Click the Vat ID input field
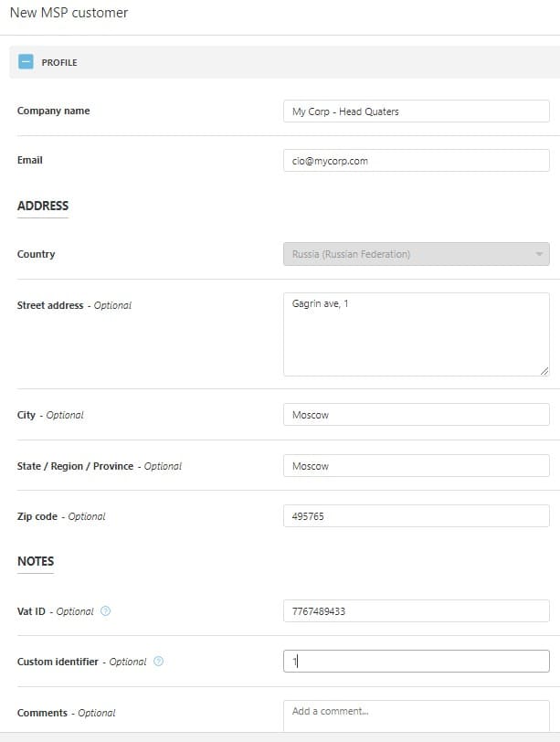 (x=416, y=611)
